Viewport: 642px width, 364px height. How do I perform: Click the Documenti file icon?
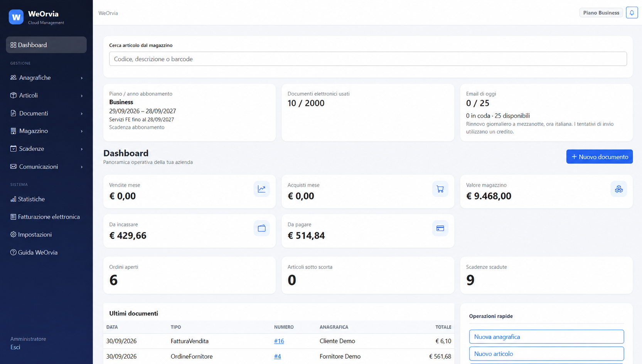click(x=13, y=113)
